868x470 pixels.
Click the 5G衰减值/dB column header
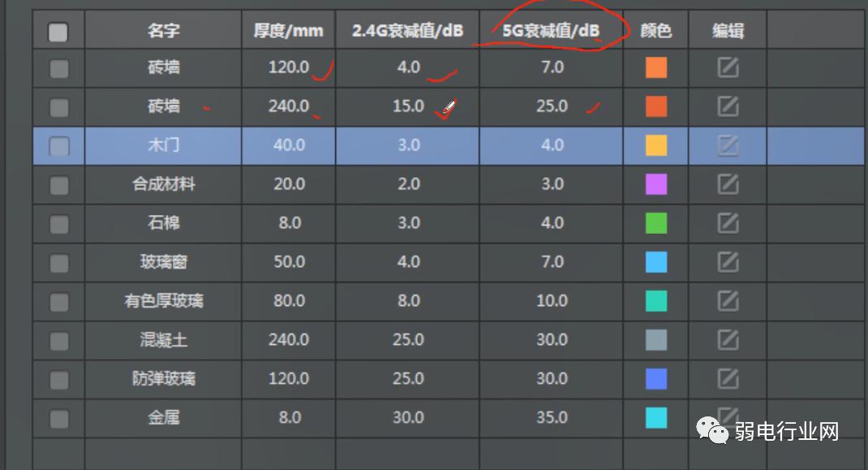coord(551,29)
